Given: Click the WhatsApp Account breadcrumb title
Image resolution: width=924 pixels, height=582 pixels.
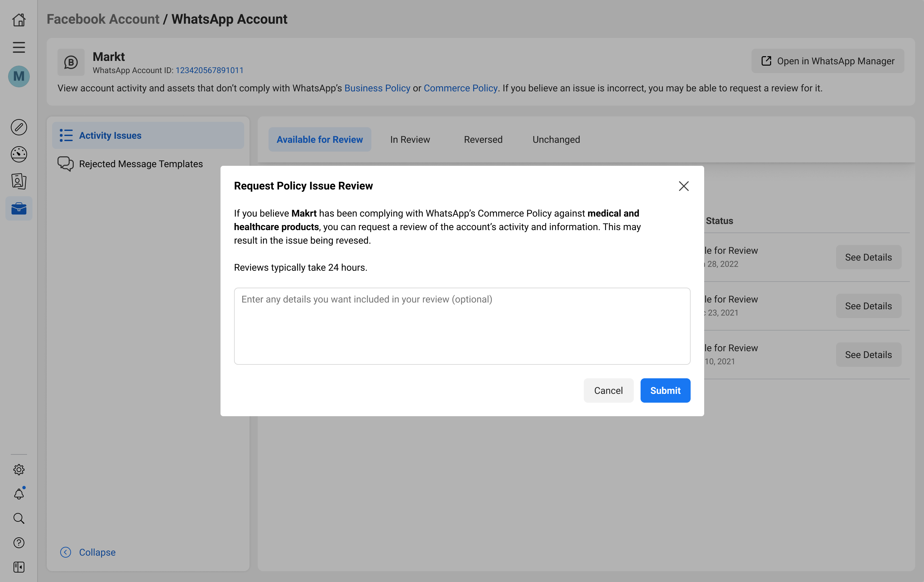Looking at the screenshot, I should [229, 19].
